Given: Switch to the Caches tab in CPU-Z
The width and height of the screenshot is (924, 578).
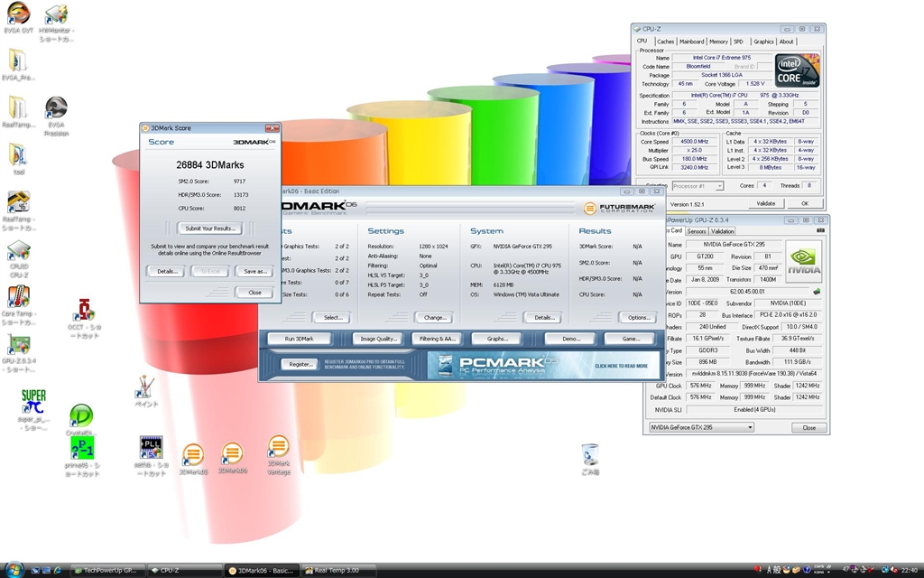Looking at the screenshot, I should 665,42.
